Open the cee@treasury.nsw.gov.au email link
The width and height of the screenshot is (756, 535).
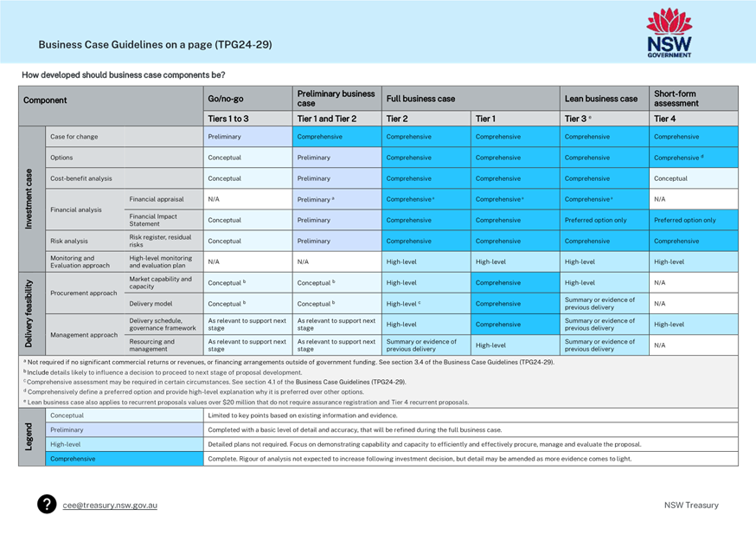coord(110,505)
